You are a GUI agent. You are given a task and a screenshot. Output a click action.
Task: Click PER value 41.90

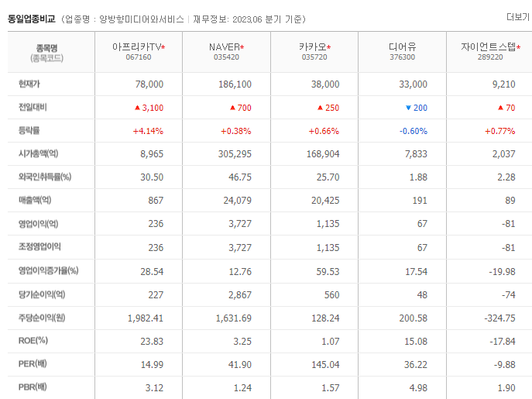240,365
